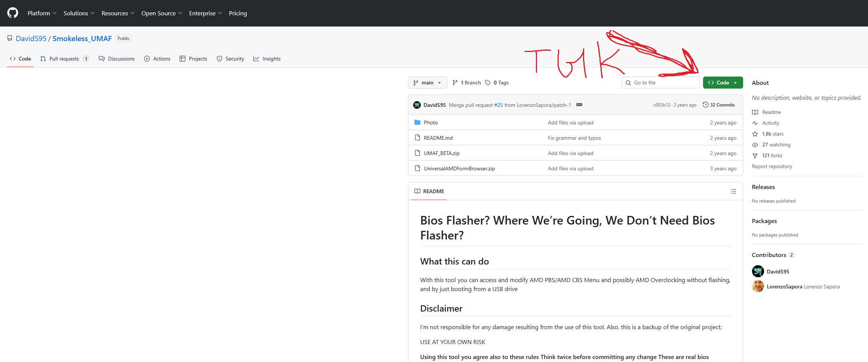View the 27 watching link
Viewport: 868px width, 362px height.
coord(776,145)
